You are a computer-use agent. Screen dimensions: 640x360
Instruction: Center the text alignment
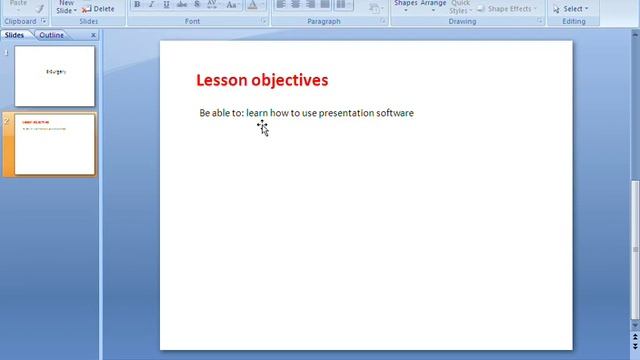pyautogui.click(x=296, y=4)
